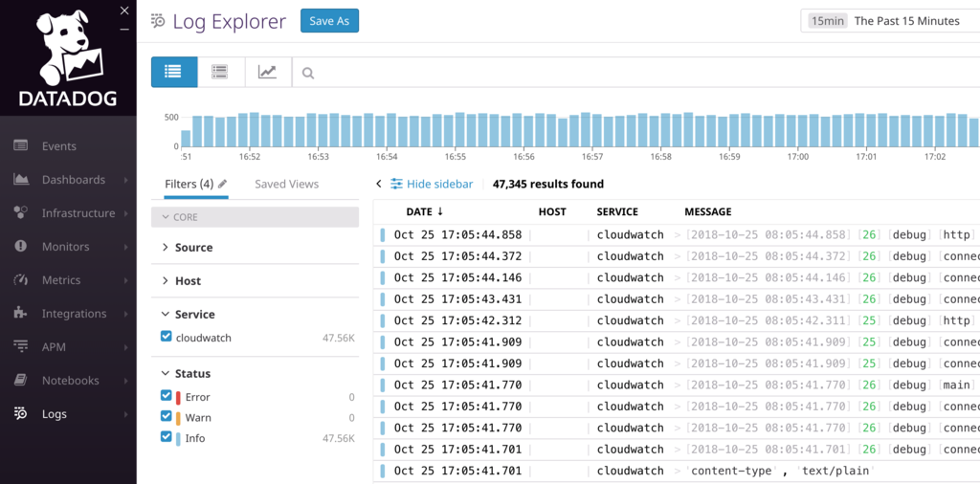Click the Logs icon in sidebar
Image resolution: width=980 pixels, height=484 pixels.
21,413
